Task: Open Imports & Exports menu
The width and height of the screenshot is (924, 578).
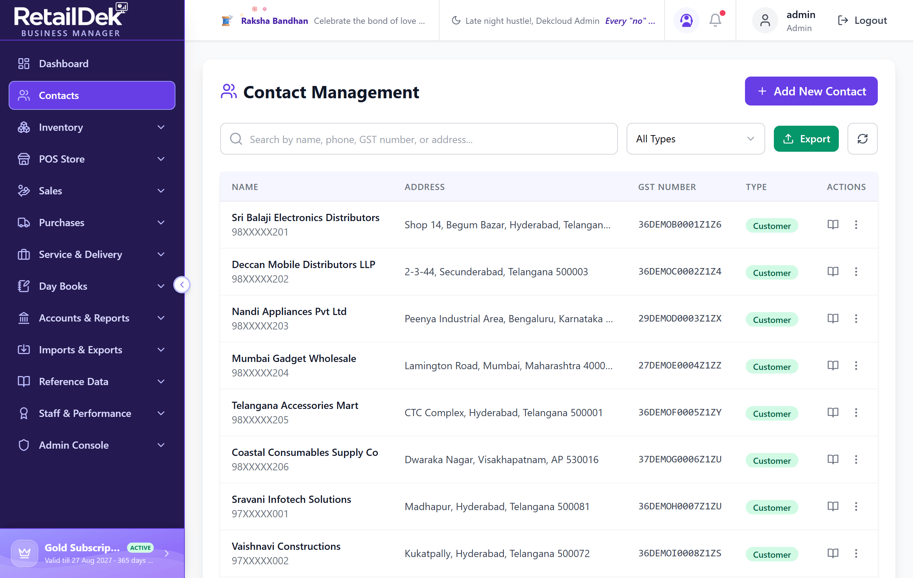Action: pos(92,350)
